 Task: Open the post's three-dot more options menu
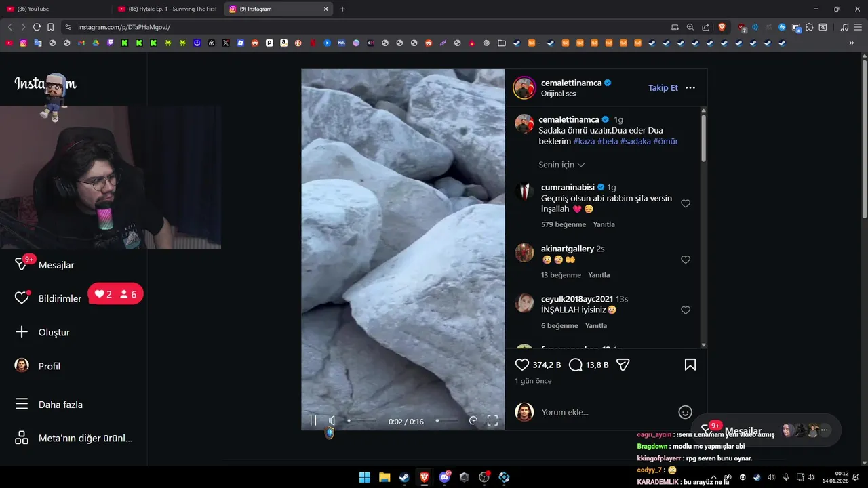point(690,88)
